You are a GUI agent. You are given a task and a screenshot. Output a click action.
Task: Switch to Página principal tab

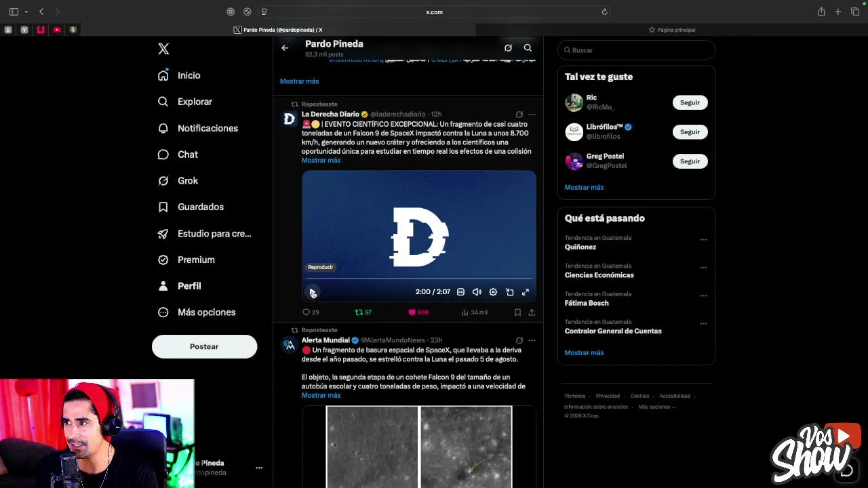(x=671, y=30)
